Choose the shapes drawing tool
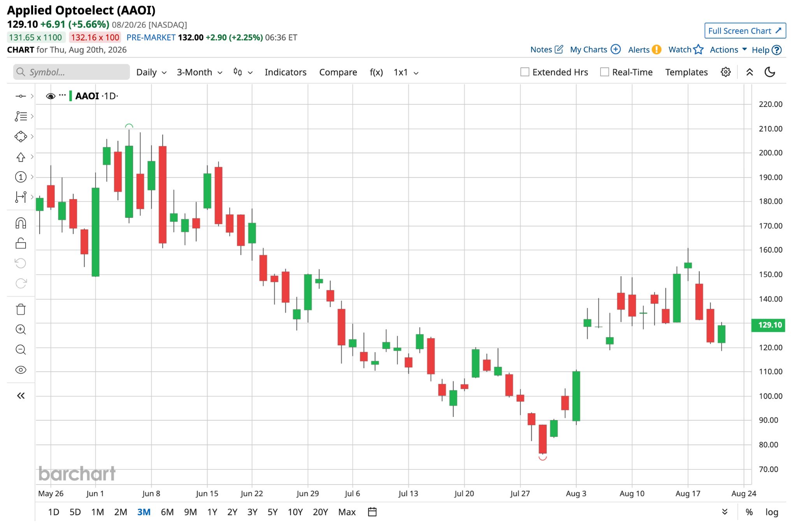The height and width of the screenshot is (532, 797). coord(21,137)
